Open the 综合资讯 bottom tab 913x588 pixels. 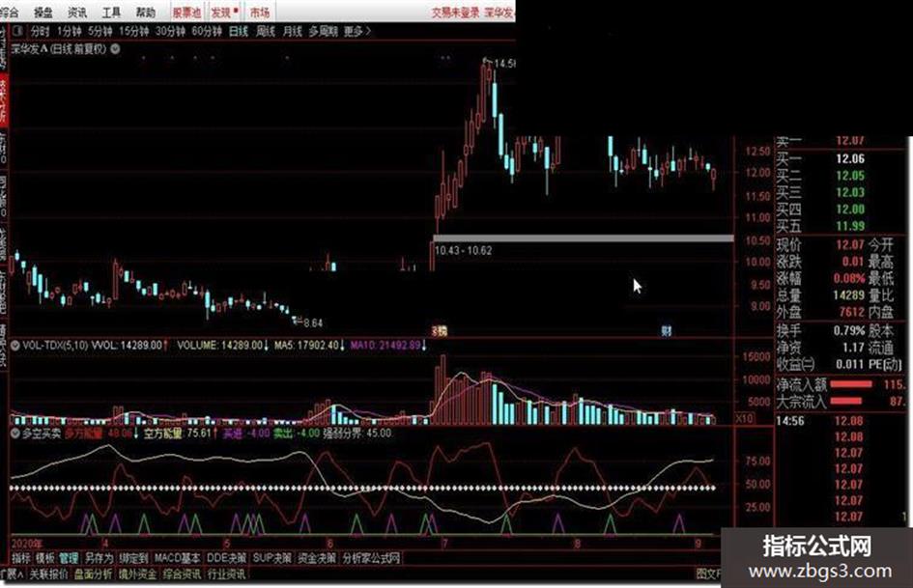[182, 574]
